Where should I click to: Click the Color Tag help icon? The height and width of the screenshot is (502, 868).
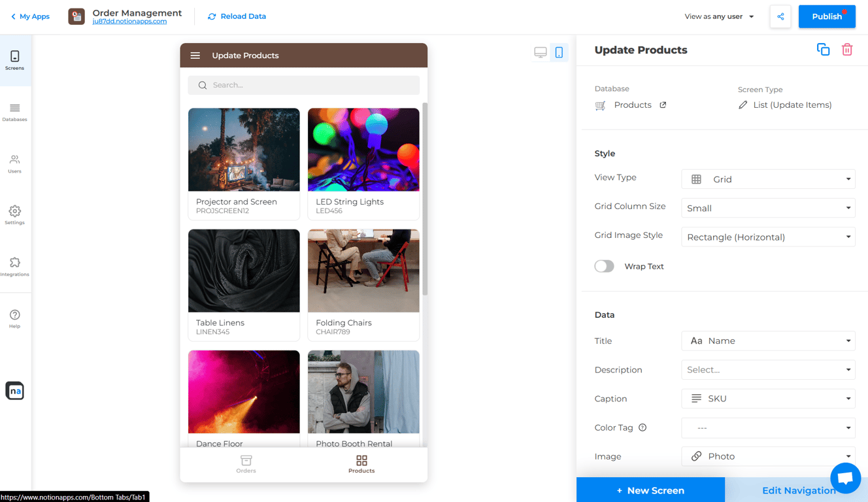click(x=643, y=427)
